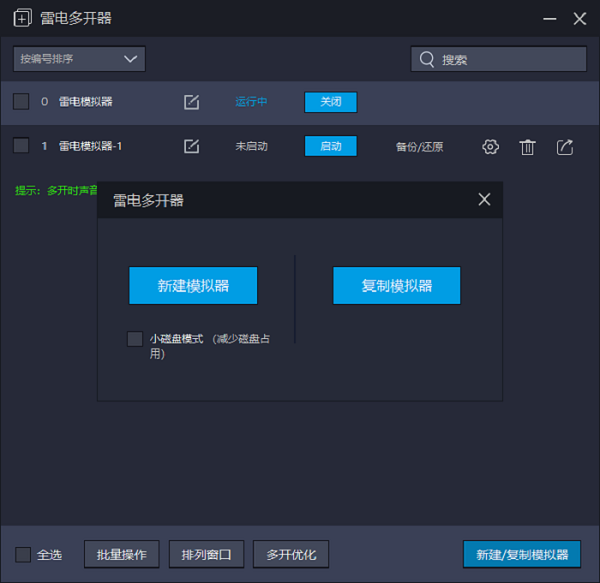The height and width of the screenshot is (583, 600).
Task: Toggle the 全选 checkbox
Action: click(23, 554)
